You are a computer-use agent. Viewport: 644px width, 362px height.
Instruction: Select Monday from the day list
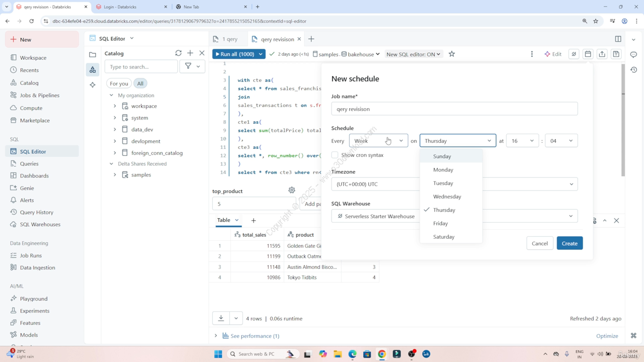443,170
